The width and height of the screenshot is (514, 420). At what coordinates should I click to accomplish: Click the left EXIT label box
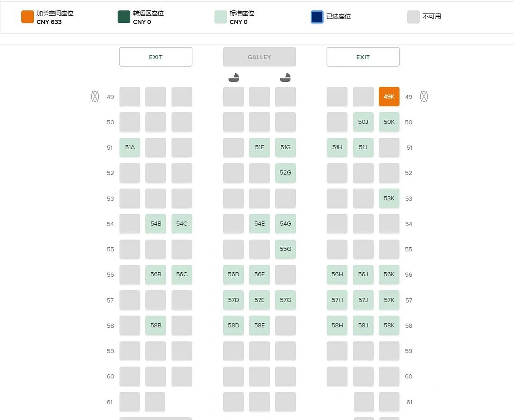[156, 57]
